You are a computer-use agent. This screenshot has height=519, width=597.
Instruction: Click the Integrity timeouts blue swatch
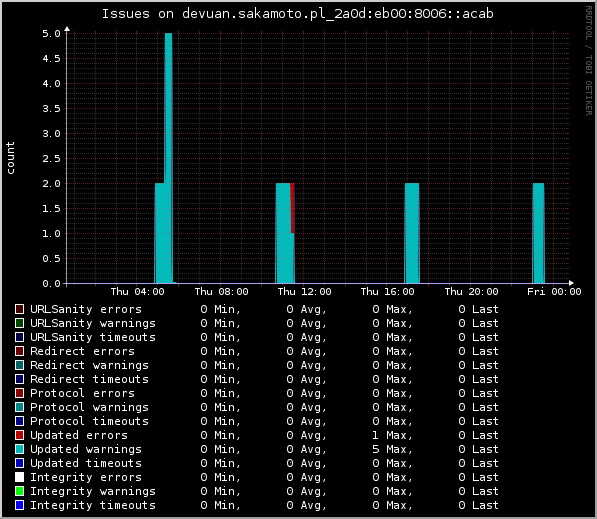click(x=19, y=505)
